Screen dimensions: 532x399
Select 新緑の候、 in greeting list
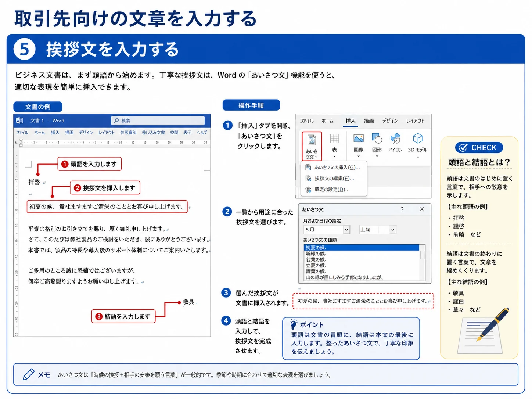(x=362, y=254)
